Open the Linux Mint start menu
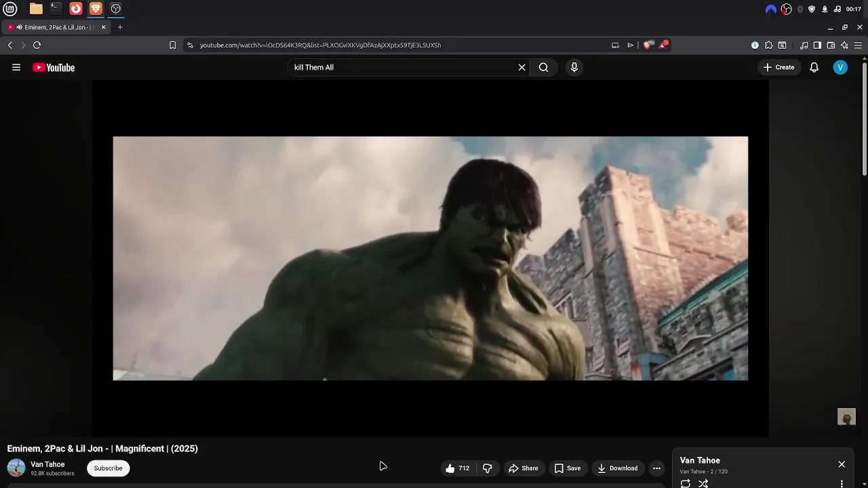Image resolution: width=868 pixels, height=488 pixels. coord(10,9)
